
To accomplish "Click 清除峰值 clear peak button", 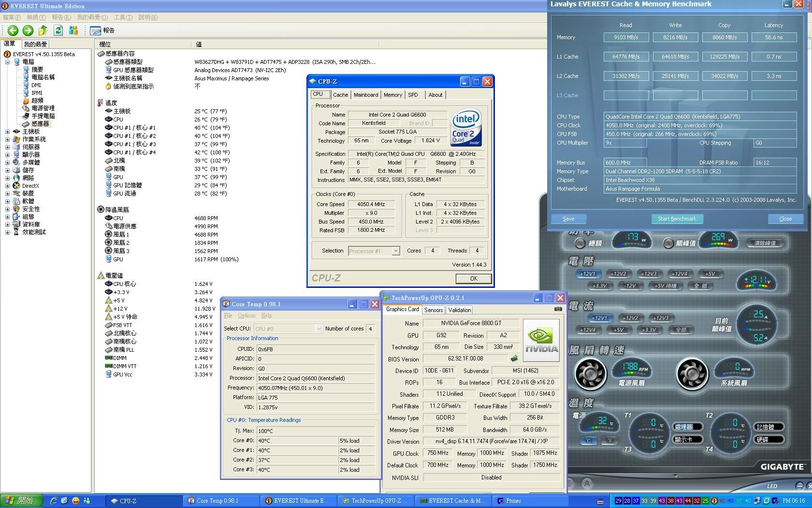I will pyautogui.click(x=765, y=243).
